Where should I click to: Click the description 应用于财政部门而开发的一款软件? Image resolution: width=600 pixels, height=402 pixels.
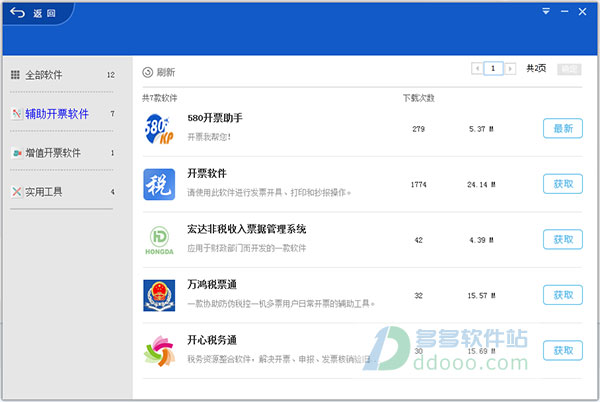pyautogui.click(x=246, y=248)
